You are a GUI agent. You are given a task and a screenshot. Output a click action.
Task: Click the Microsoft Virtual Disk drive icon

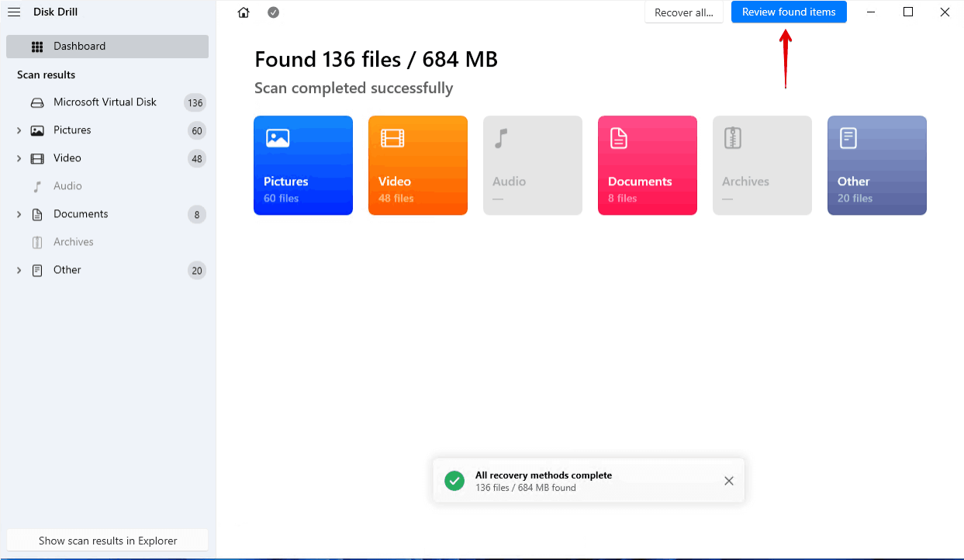tap(37, 102)
